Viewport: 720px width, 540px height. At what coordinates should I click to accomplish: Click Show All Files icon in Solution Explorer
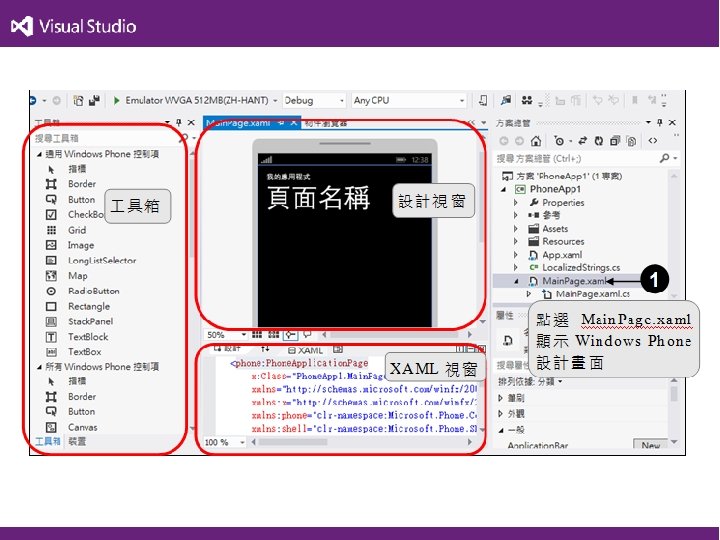click(631, 141)
